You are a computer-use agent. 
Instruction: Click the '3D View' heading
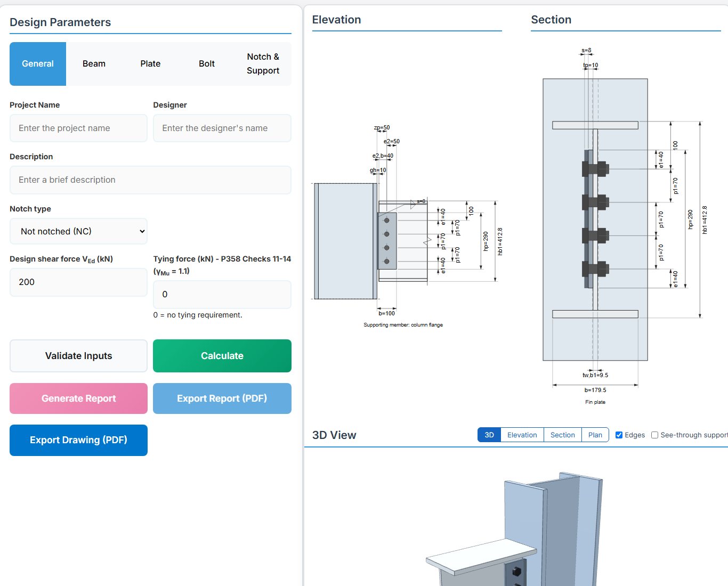[x=334, y=435]
